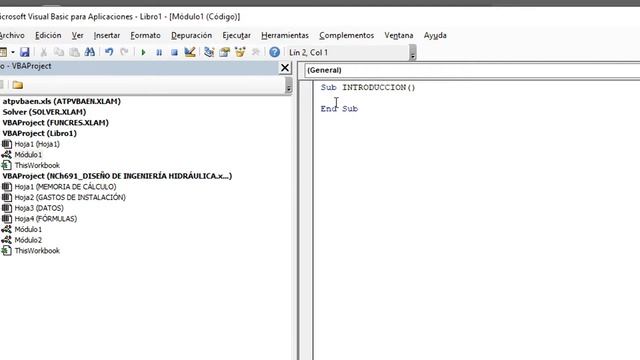Click the Redo arrow icon
This screenshot has width=640, height=360.
pyautogui.click(x=124, y=52)
